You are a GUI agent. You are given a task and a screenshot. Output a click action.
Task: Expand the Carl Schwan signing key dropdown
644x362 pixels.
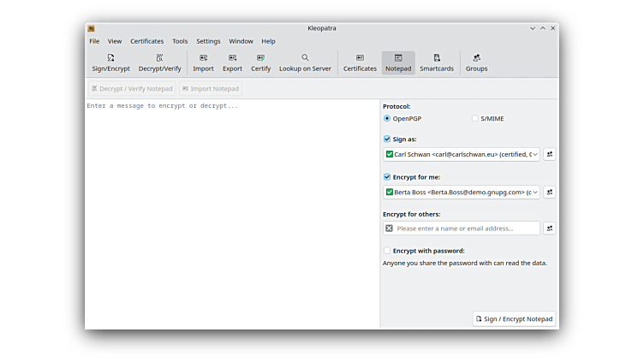pos(535,155)
